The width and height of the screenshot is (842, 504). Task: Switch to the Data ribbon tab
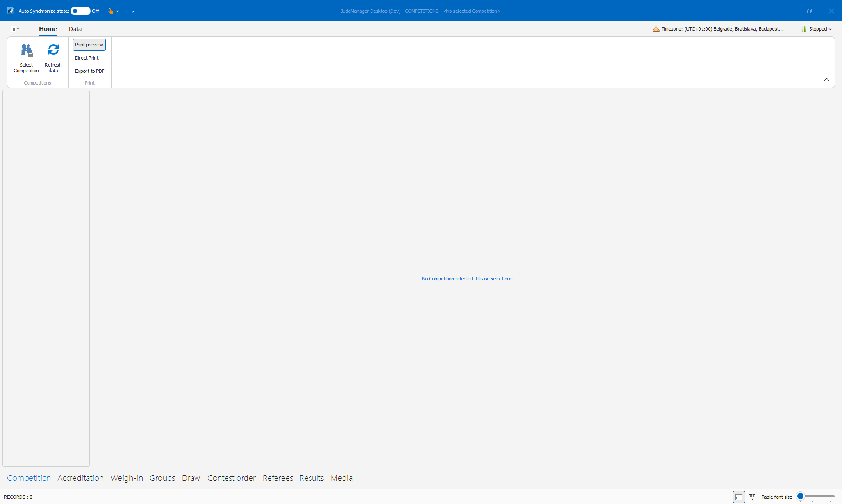tap(75, 29)
